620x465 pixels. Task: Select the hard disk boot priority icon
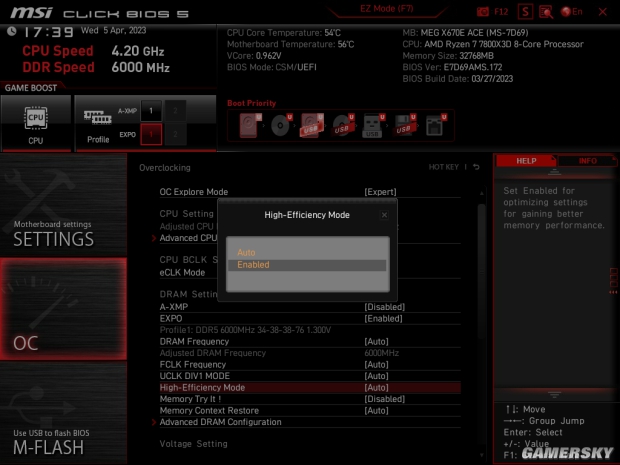249,125
